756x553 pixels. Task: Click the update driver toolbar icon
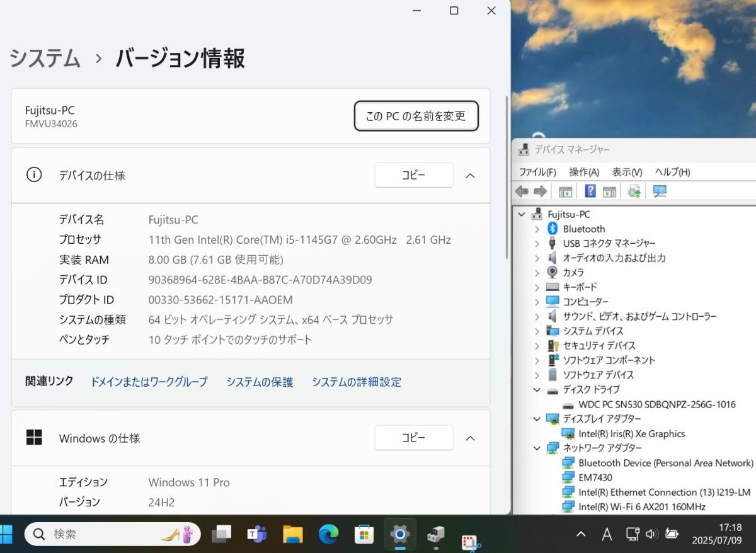[634, 191]
